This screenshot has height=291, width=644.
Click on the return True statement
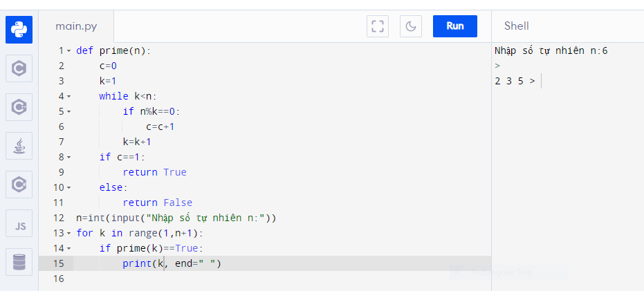click(154, 173)
